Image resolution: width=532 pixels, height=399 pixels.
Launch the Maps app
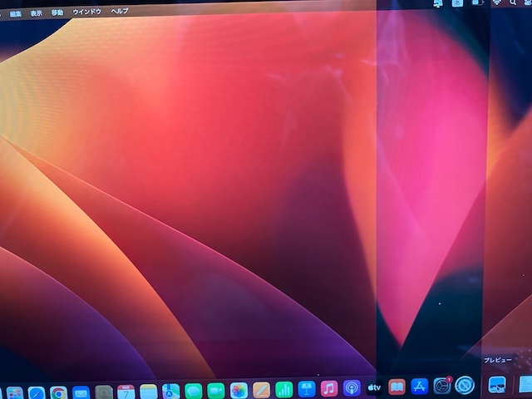click(x=171, y=392)
